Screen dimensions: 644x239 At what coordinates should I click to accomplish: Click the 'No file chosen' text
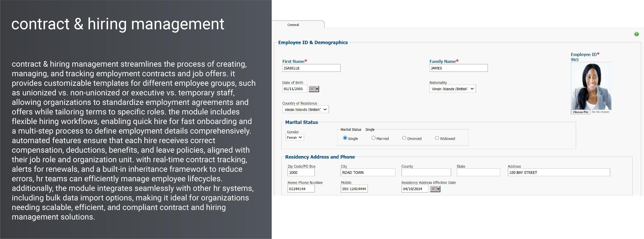600,112
